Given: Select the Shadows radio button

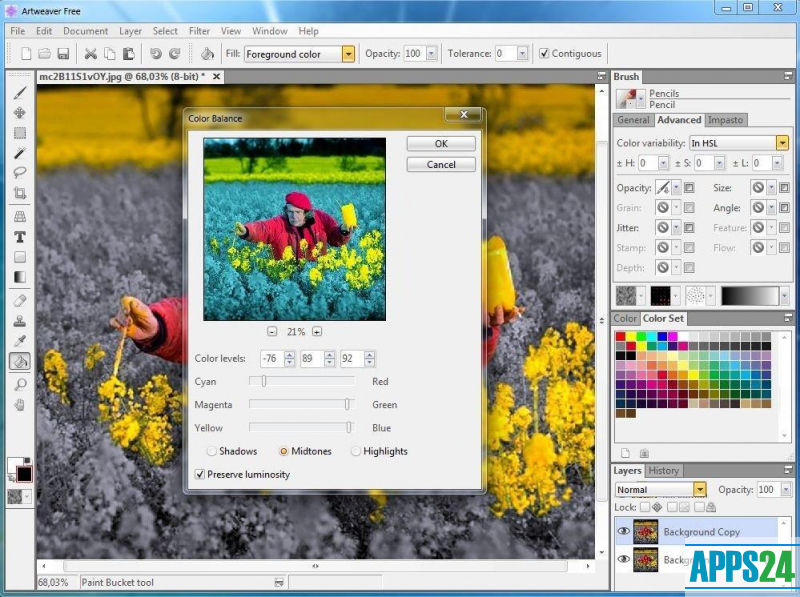Looking at the screenshot, I should 211,451.
